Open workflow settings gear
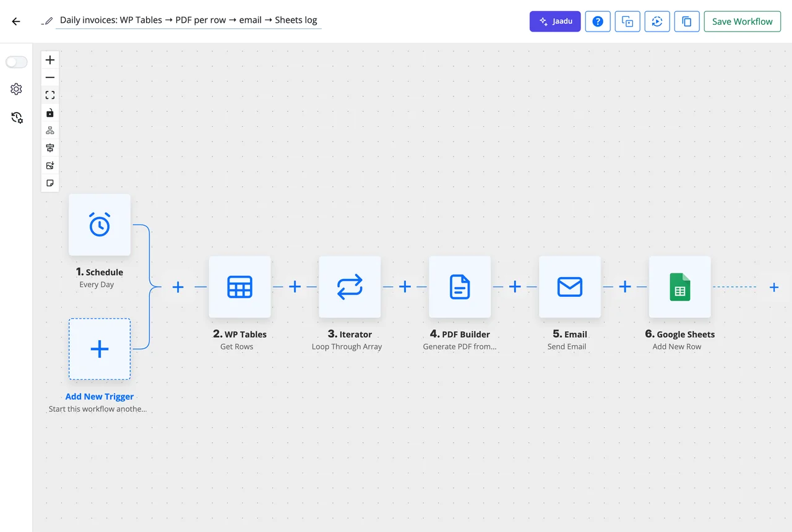The width and height of the screenshot is (792, 532). coord(17,89)
